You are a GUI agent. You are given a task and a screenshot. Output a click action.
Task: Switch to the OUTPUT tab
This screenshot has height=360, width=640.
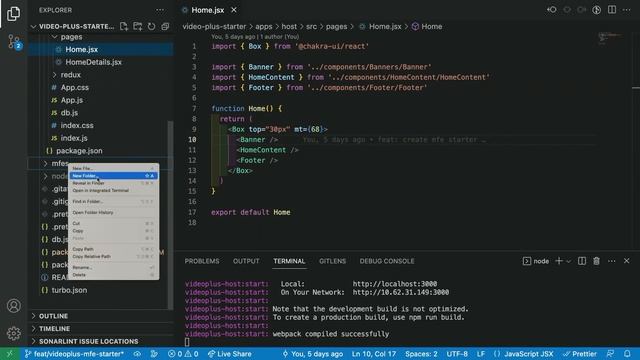click(246, 261)
